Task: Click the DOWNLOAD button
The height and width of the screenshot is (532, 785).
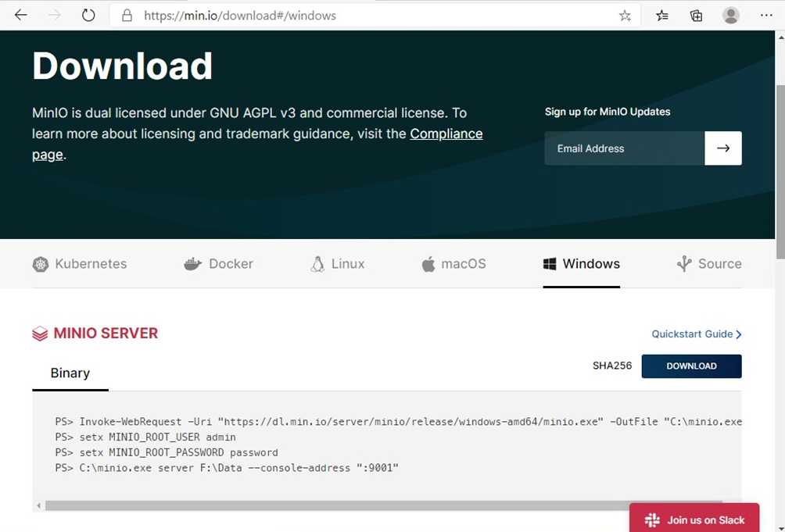Action: pos(691,366)
